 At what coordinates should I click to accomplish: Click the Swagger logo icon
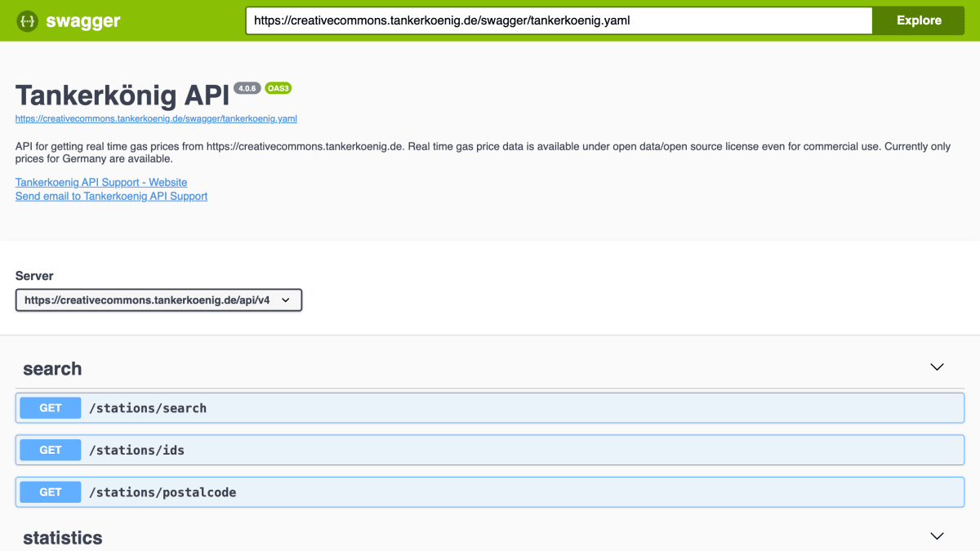27,21
